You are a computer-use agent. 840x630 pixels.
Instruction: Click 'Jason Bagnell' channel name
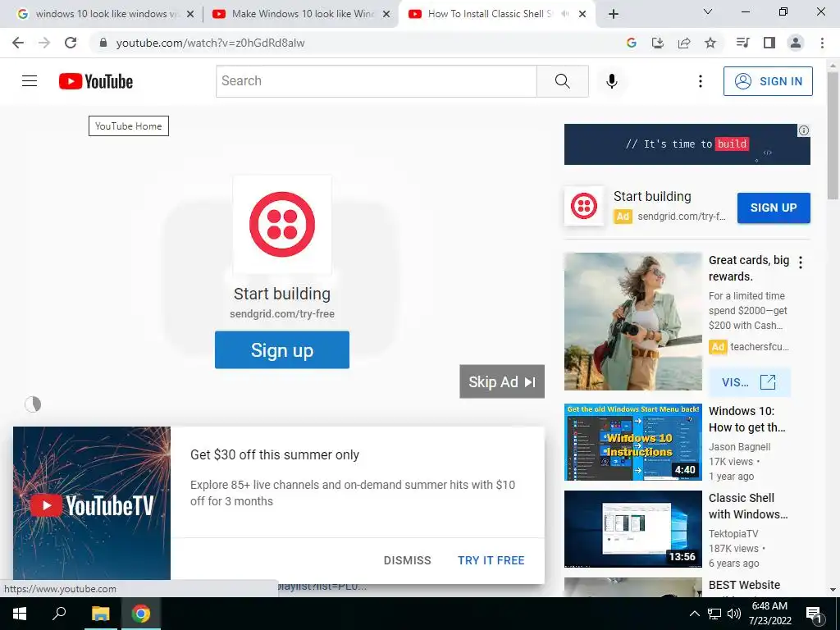pos(739,447)
